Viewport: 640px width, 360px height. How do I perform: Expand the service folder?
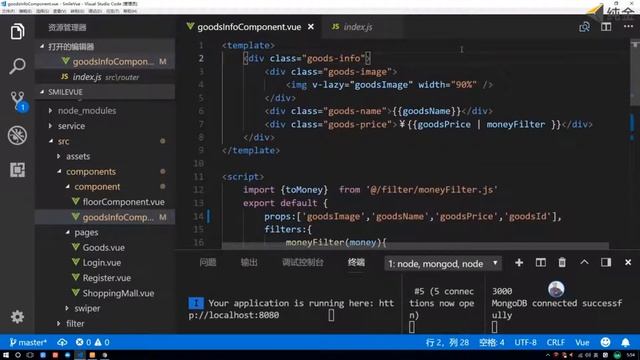(50, 126)
